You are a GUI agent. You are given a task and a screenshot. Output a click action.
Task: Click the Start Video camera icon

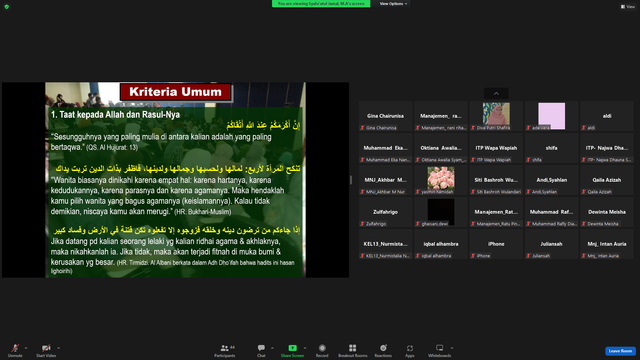(46, 348)
